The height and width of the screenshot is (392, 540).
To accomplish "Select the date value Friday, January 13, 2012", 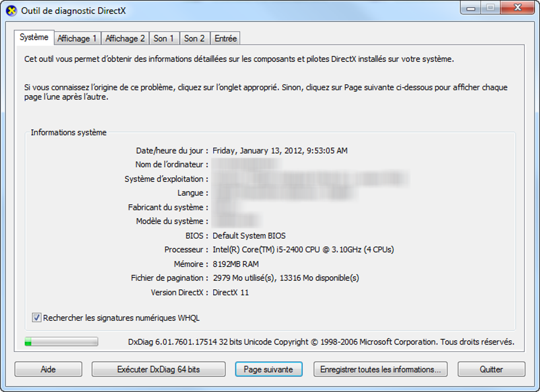I will (x=280, y=151).
